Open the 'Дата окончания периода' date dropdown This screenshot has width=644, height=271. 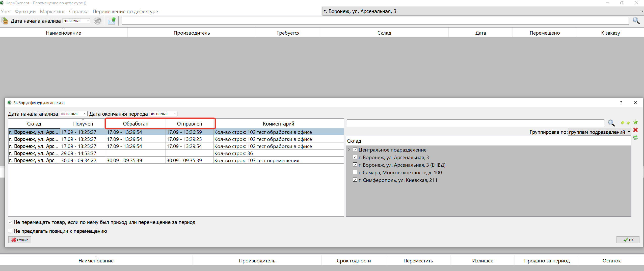click(175, 114)
